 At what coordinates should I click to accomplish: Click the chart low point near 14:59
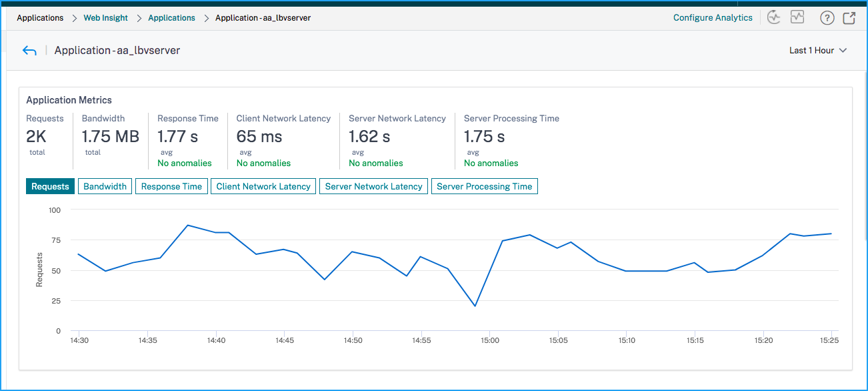tap(475, 306)
